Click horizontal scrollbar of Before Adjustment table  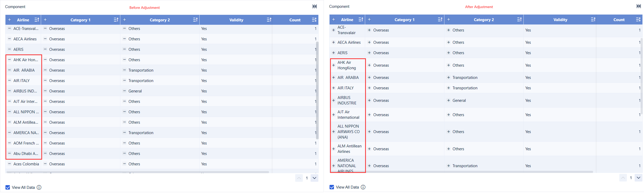click(138, 172)
